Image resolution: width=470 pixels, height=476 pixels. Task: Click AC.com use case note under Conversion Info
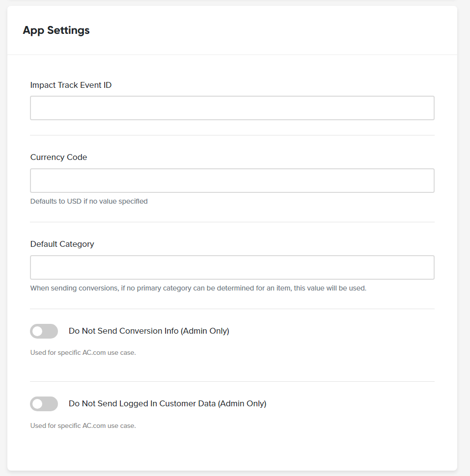click(83, 353)
